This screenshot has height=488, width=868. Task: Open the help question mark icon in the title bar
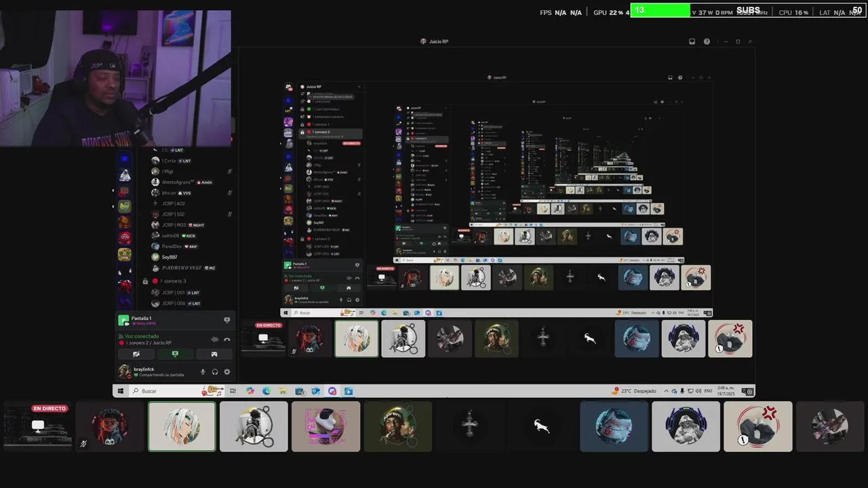click(707, 41)
